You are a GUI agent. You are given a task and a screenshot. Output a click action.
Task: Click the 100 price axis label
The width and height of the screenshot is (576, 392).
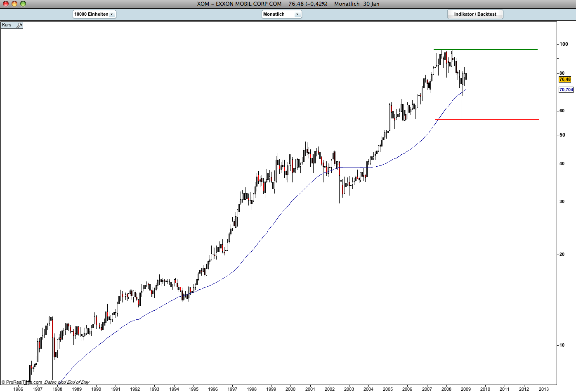click(564, 44)
